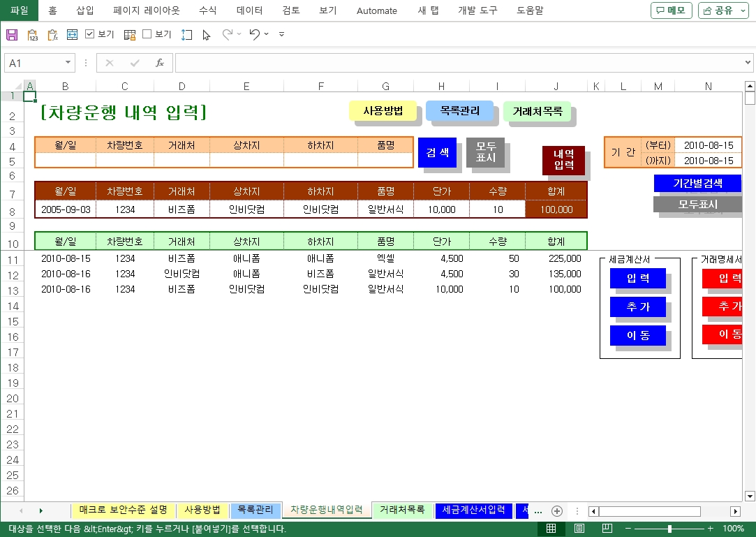Switch to Page Break Preview view

(607, 529)
